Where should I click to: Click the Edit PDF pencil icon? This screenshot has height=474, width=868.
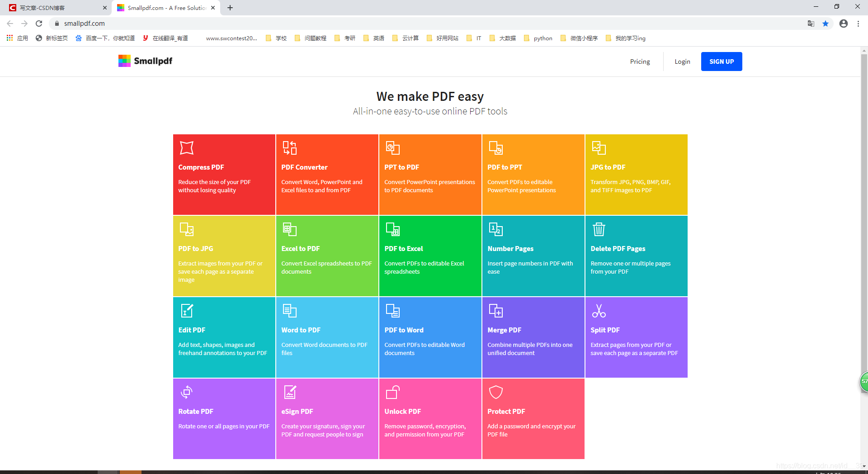pyautogui.click(x=187, y=311)
